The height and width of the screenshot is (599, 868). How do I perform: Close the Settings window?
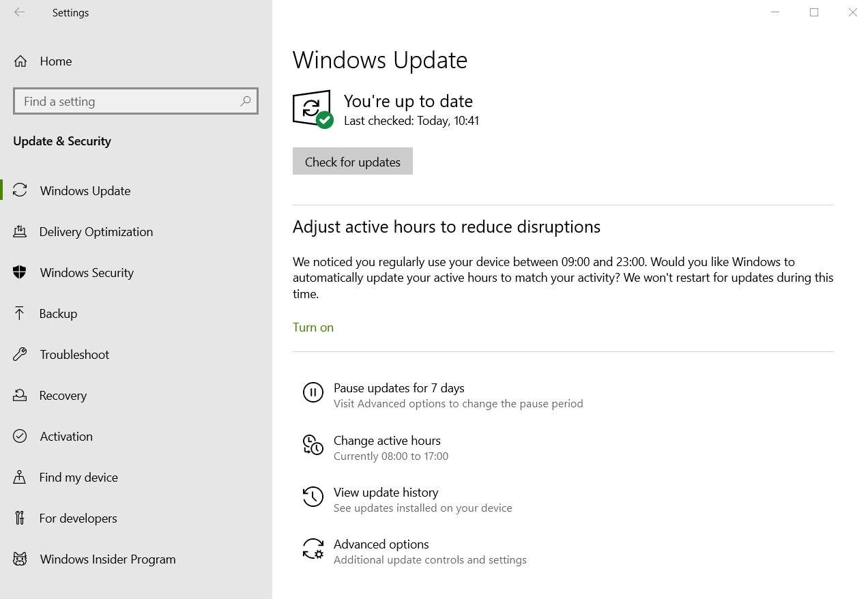click(852, 12)
